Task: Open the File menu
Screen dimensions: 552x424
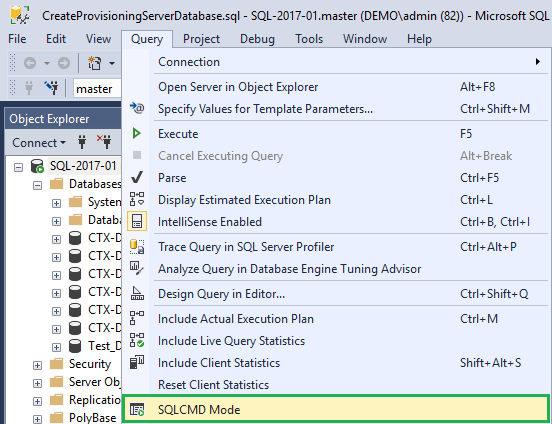Action: point(17,39)
